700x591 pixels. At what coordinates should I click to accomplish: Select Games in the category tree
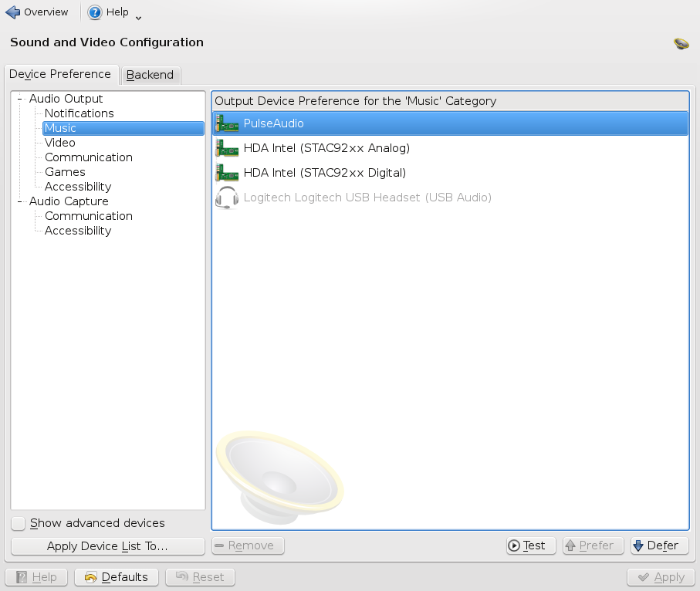pos(65,172)
